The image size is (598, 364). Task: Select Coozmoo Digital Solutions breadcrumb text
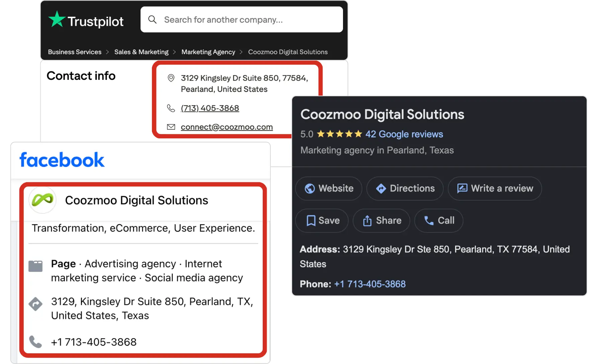point(288,52)
